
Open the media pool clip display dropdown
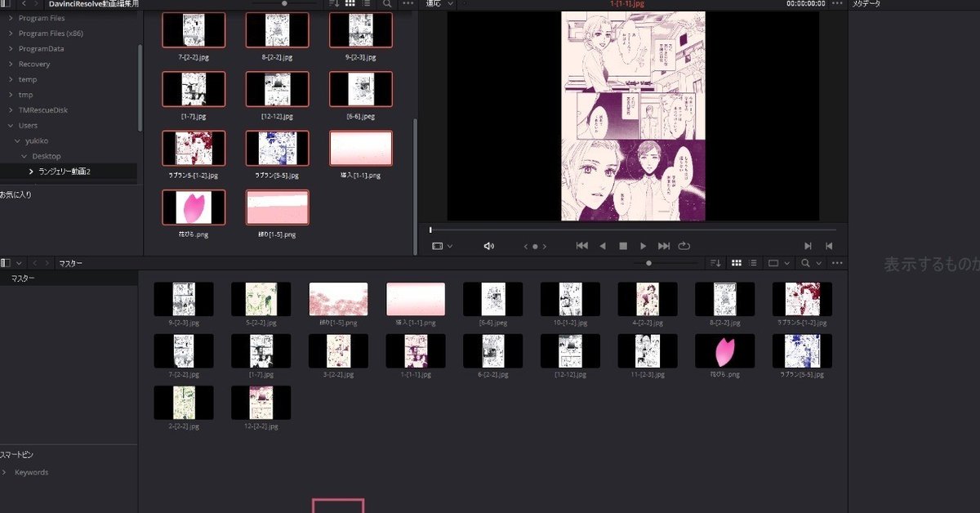pos(779,263)
